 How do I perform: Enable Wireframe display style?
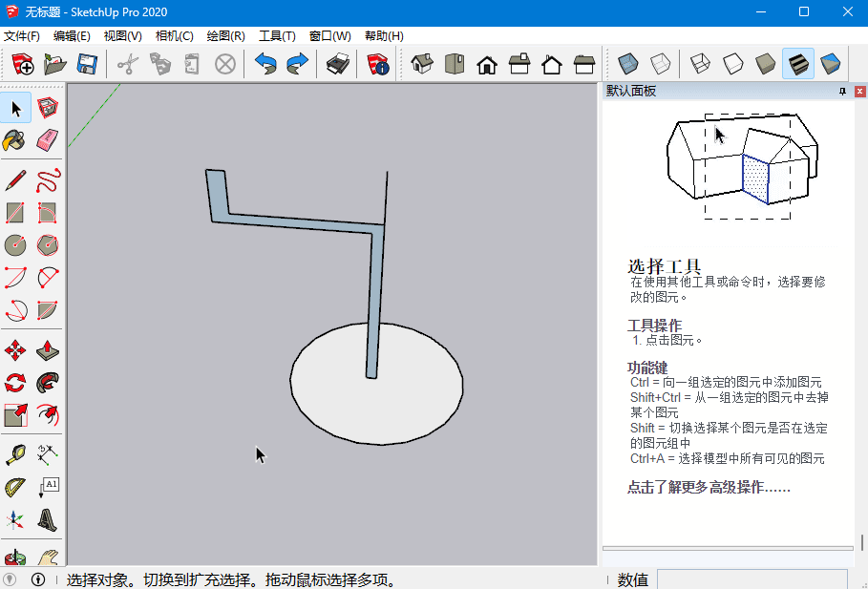point(699,64)
